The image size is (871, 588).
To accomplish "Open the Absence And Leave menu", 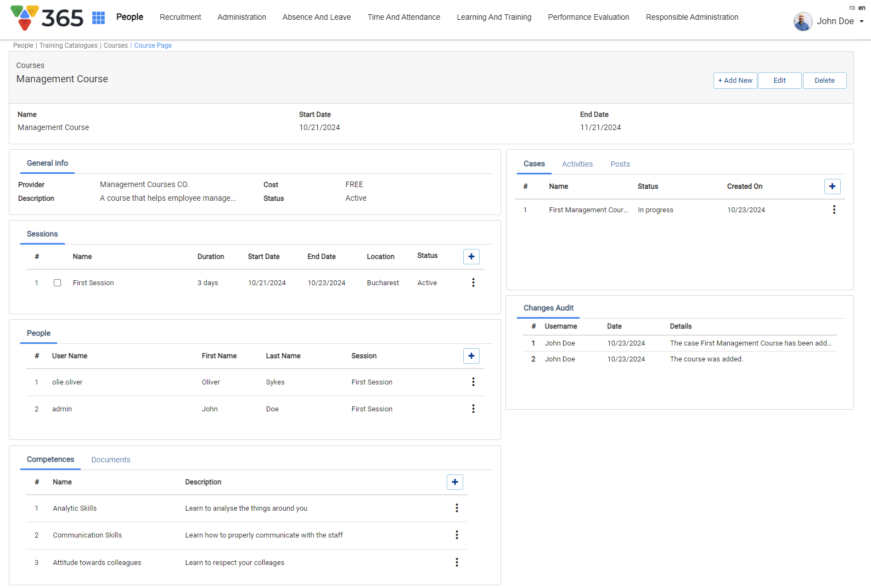I will (316, 18).
